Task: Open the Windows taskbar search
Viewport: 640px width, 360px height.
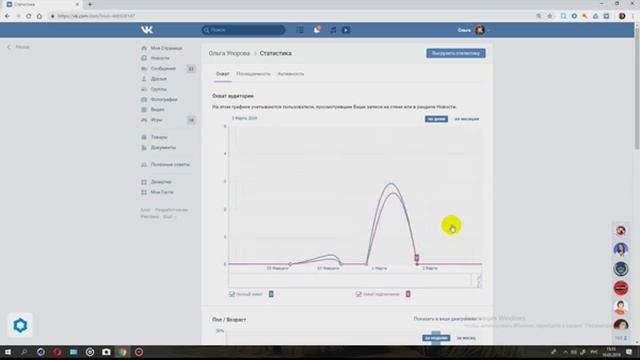Action: click(x=24, y=352)
